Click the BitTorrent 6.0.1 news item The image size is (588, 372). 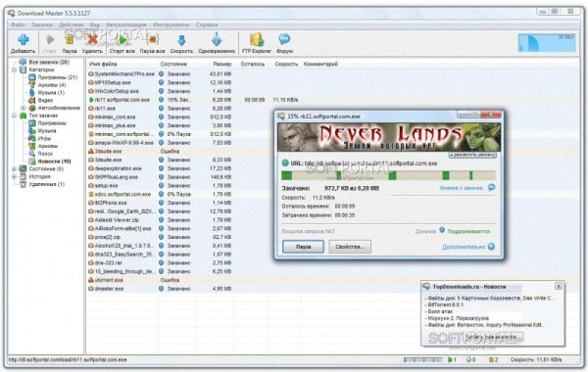click(x=446, y=304)
